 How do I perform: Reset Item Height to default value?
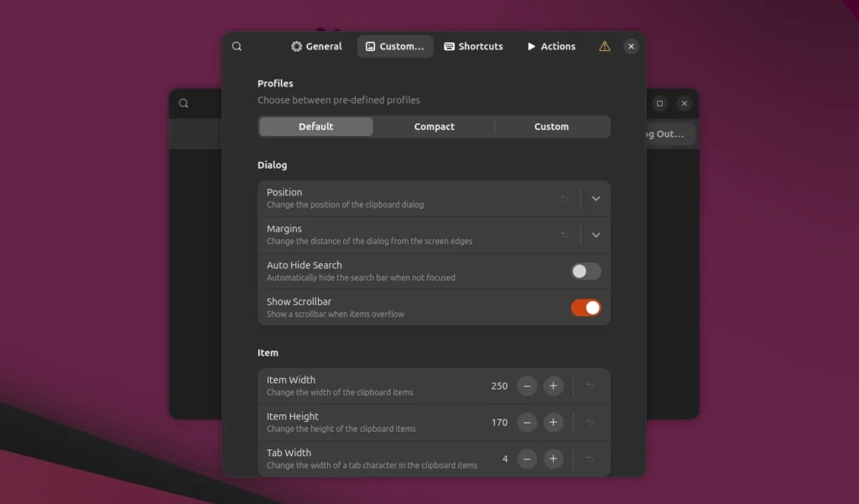tap(590, 423)
